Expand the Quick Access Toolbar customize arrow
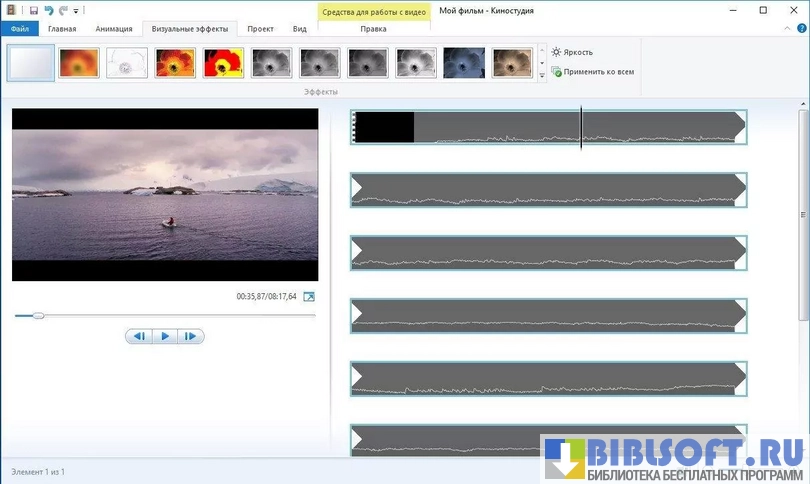Viewport: 810px width, 484px height. pos(76,11)
